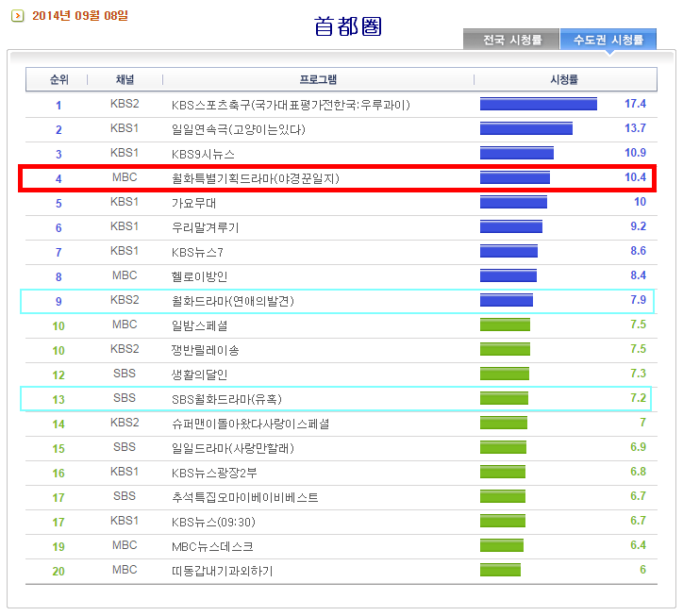Select 일일드라마(사랑만할래) program

click(x=233, y=448)
